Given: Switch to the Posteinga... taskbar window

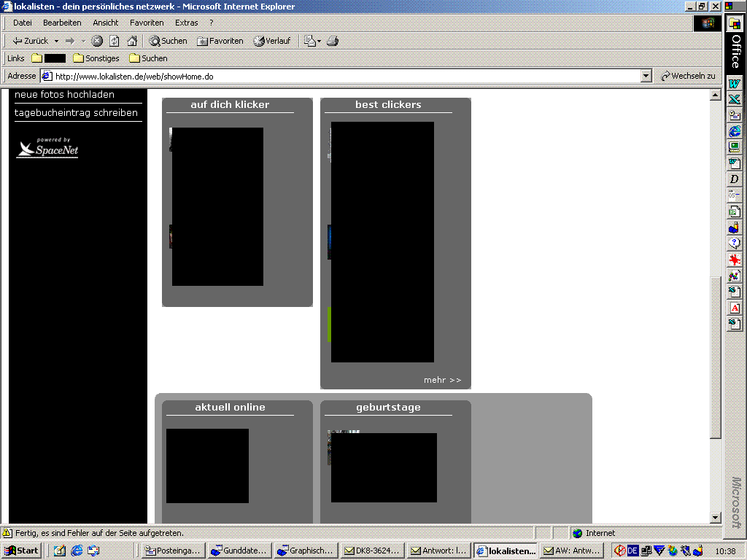Looking at the screenshot, I should (174, 551).
